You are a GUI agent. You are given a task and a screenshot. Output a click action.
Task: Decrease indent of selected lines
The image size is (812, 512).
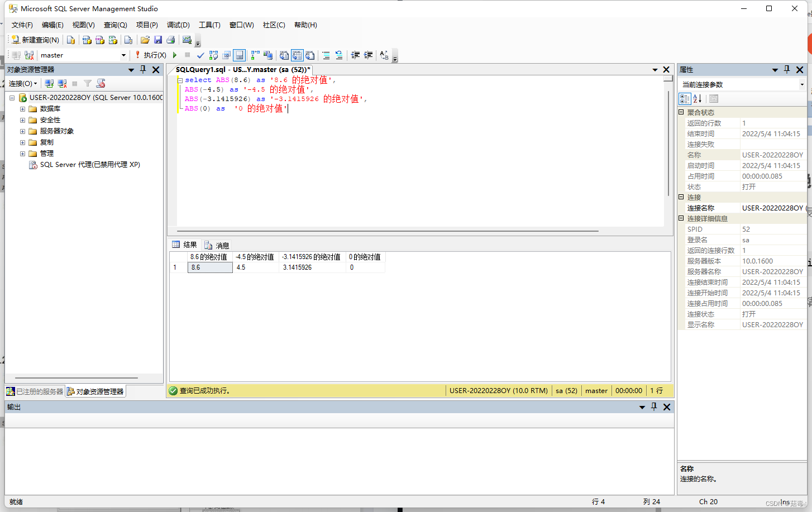click(x=355, y=55)
